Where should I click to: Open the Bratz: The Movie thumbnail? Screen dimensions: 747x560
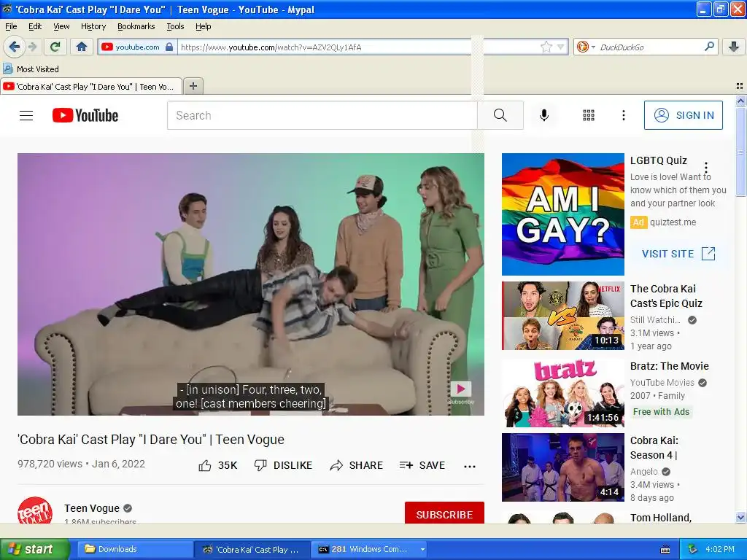[x=562, y=393]
